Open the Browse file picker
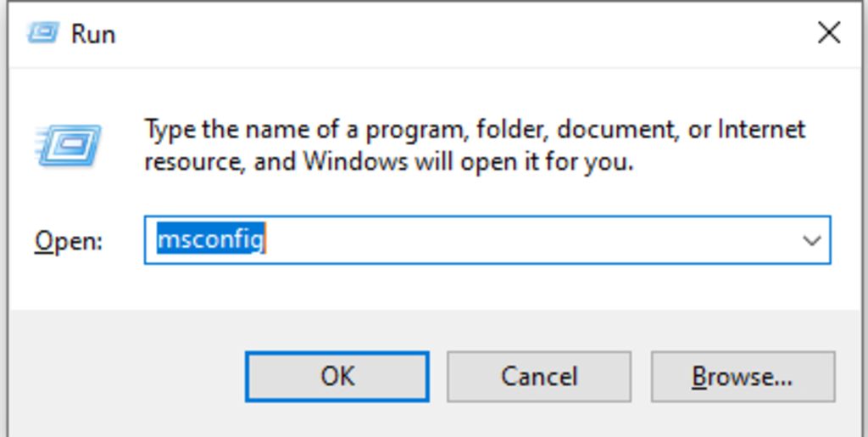The height and width of the screenshot is (437, 868). pos(743,377)
